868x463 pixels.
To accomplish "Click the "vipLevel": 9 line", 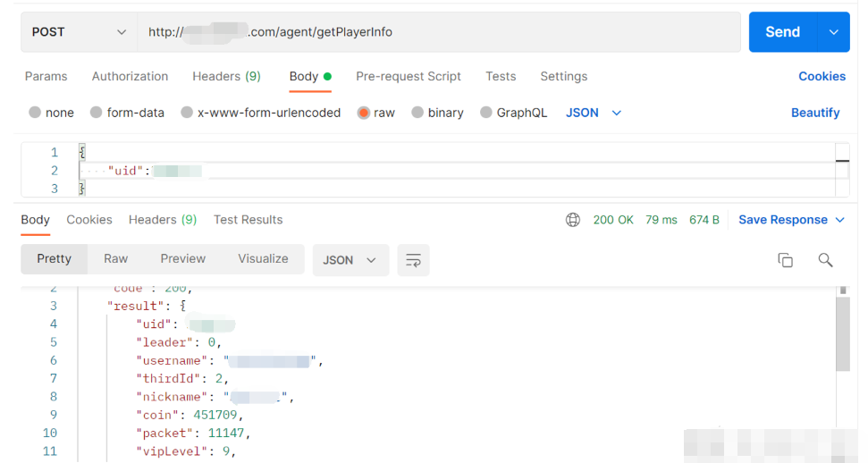I will coord(186,451).
